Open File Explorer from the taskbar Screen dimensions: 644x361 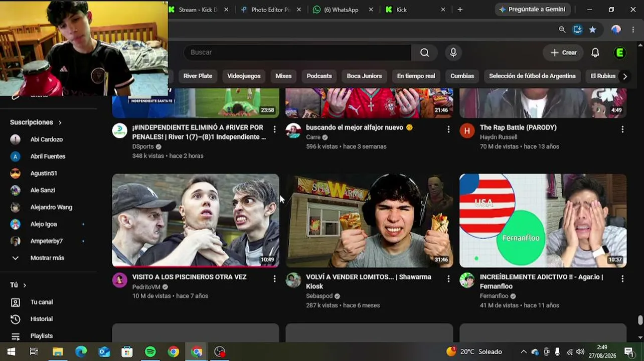[x=58, y=352]
